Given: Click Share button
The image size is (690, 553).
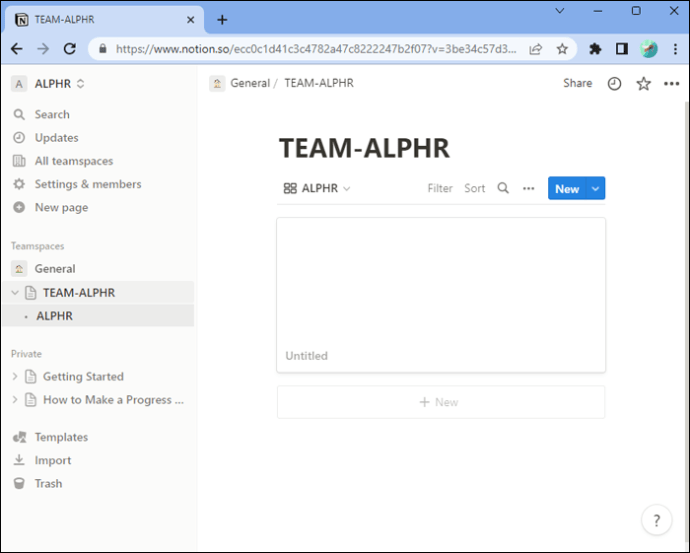Looking at the screenshot, I should (577, 83).
